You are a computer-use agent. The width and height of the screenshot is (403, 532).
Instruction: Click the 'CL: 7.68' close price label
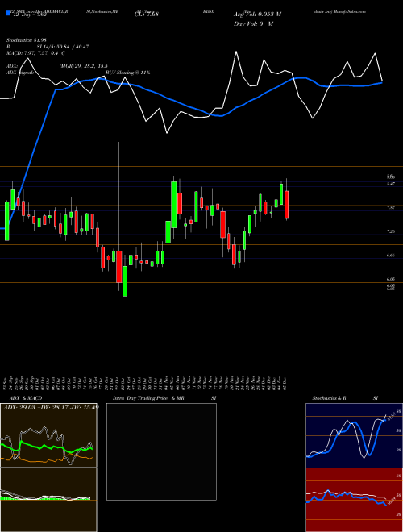(145, 15)
